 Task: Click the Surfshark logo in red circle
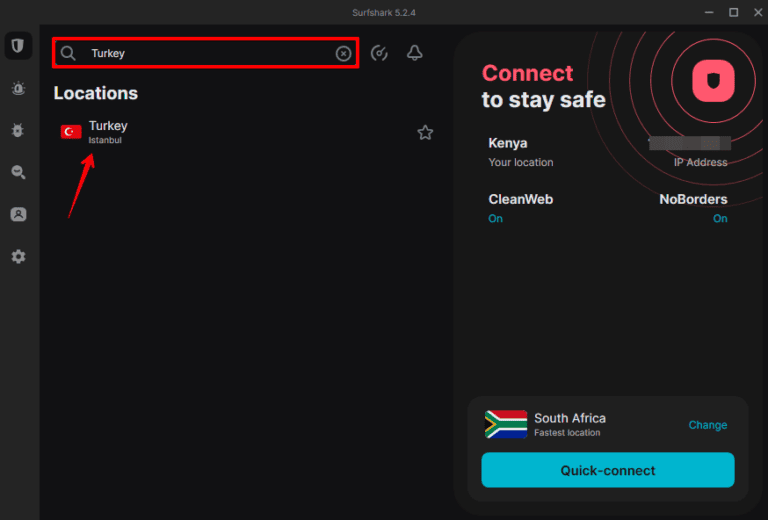click(x=714, y=79)
